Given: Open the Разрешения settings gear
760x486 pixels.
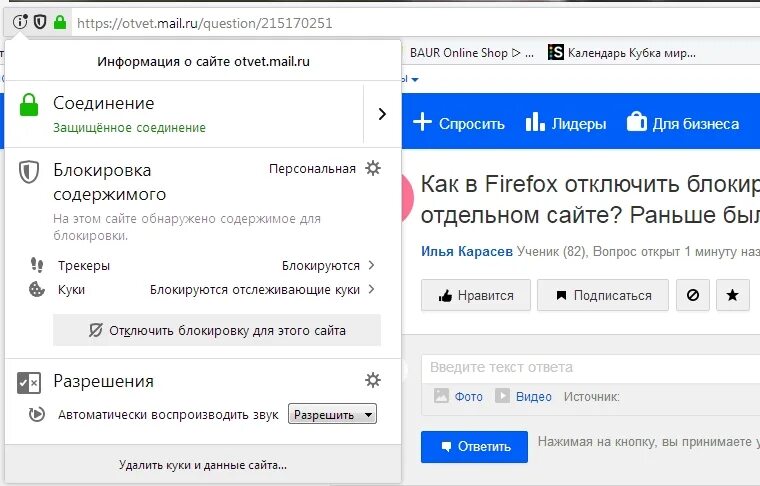Looking at the screenshot, I should click(x=373, y=380).
